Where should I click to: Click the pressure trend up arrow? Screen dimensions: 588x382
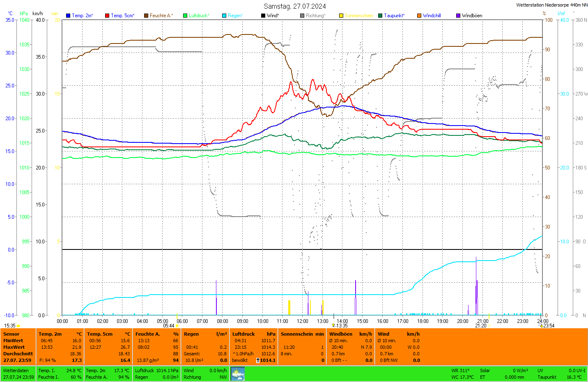point(257,360)
